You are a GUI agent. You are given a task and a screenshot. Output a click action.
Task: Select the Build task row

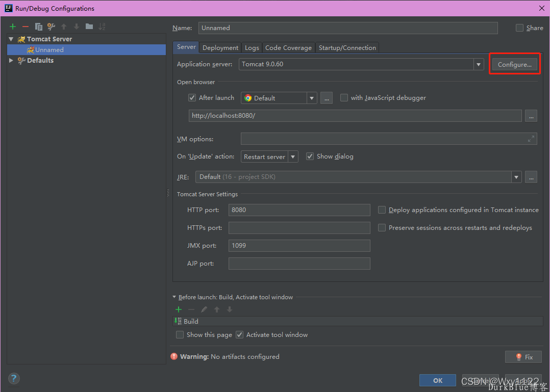tap(358, 321)
